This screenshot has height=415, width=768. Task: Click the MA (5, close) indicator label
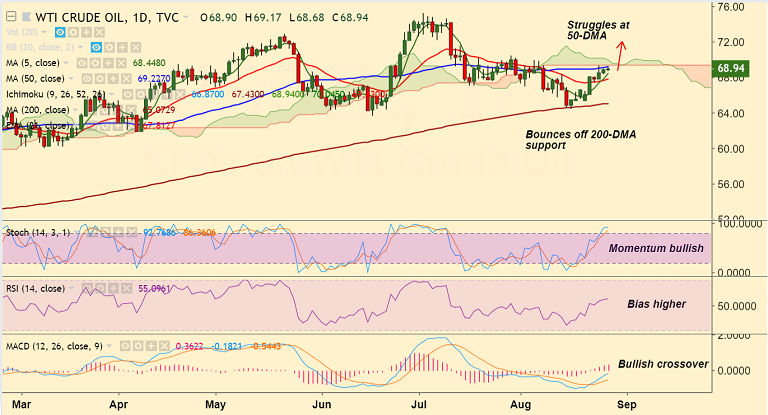click(x=33, y=63)
